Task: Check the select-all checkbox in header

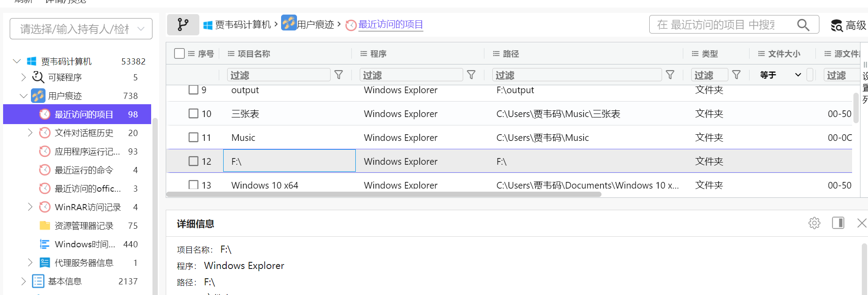Action: pos(179,53)
